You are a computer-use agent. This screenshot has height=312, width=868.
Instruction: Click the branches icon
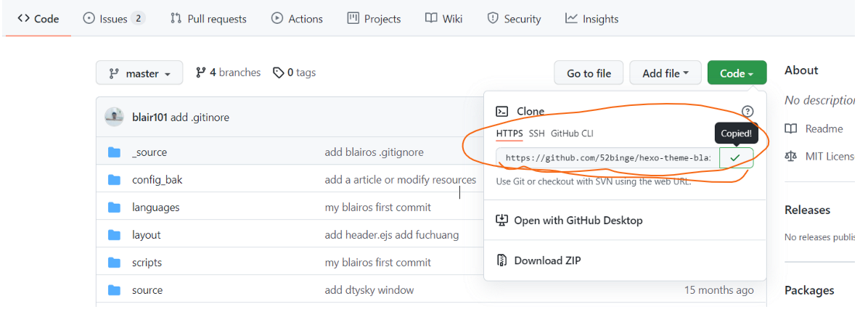[x=200, y=73]
